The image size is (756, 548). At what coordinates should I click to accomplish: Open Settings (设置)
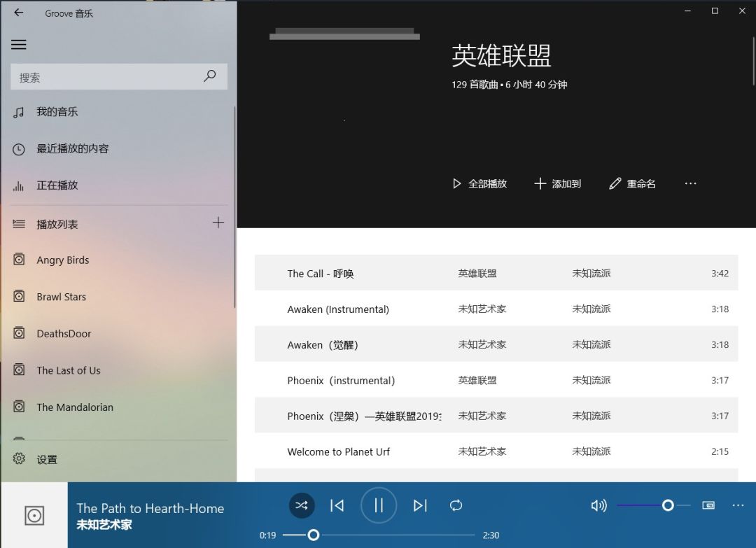pyautogui.click(x=118, y=459)
